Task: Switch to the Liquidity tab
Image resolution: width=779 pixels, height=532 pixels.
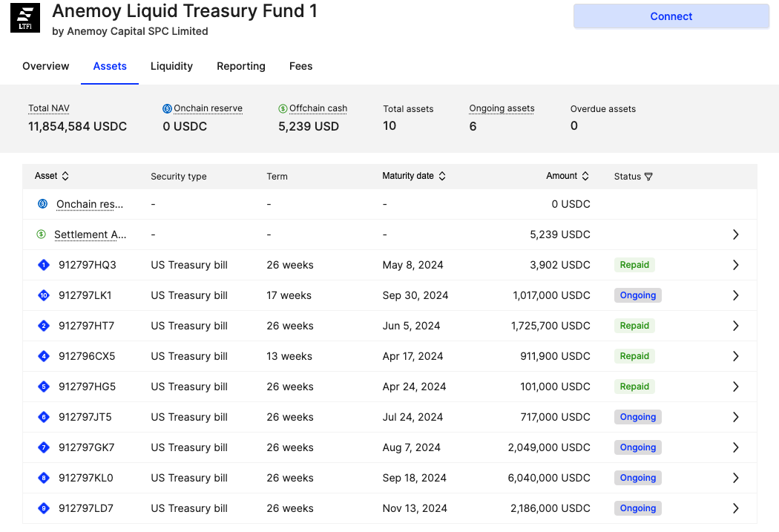Action: pos(171,66)
